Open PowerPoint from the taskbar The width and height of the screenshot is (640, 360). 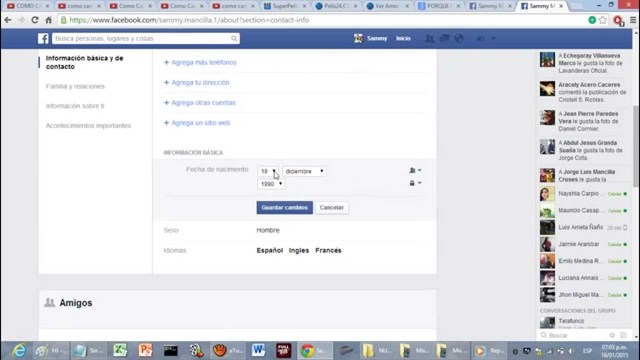coord(145,351)
